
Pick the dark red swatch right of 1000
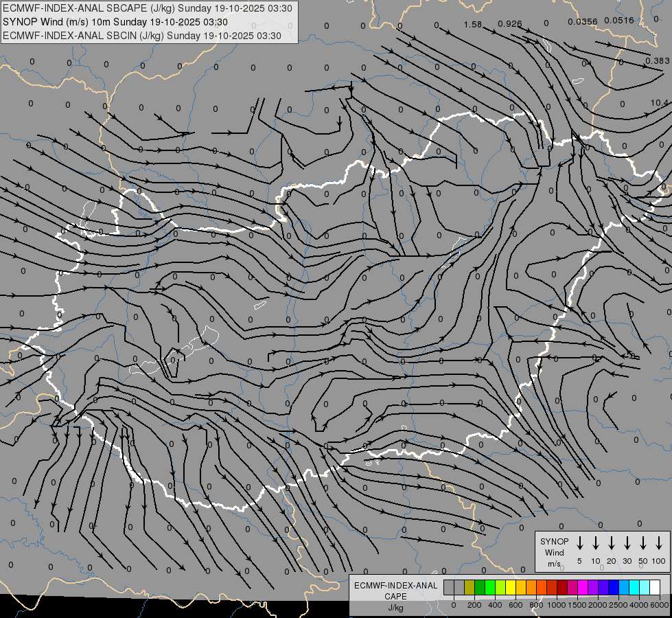point(562,587)
